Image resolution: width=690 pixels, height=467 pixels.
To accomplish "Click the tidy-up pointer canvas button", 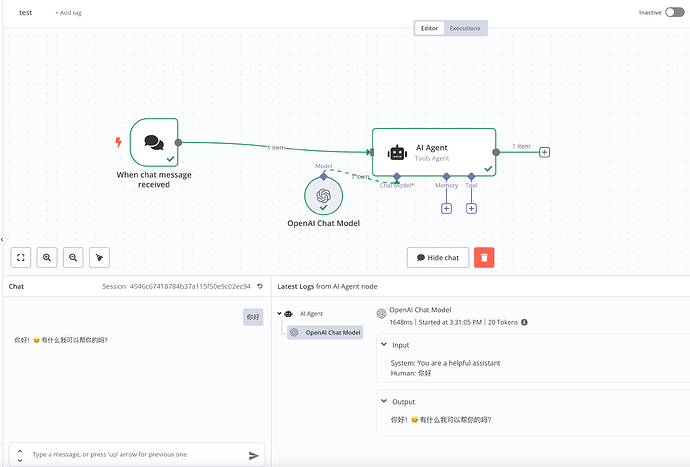I will click(99, 257).
